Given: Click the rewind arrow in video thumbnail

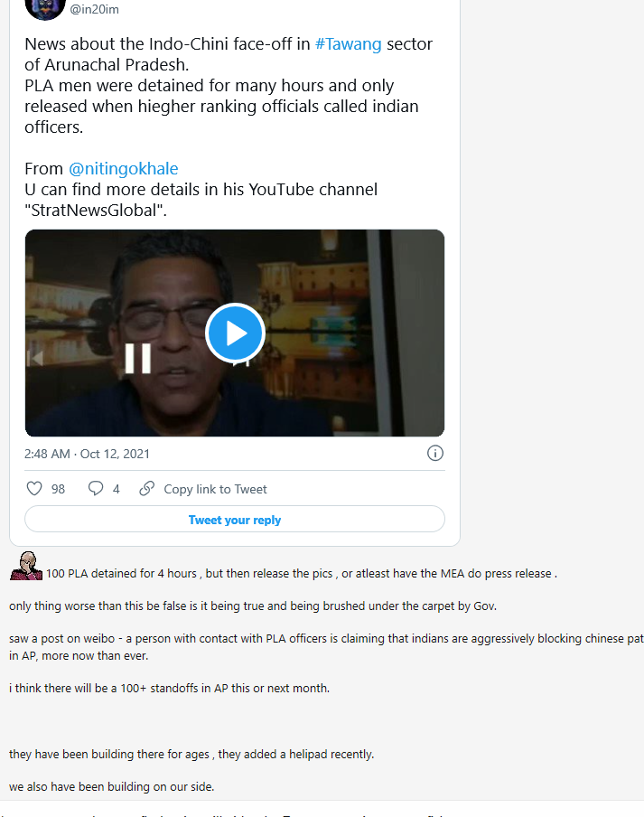Looking at the screenshot, I should pyautogui.click(x=36, y=358).
